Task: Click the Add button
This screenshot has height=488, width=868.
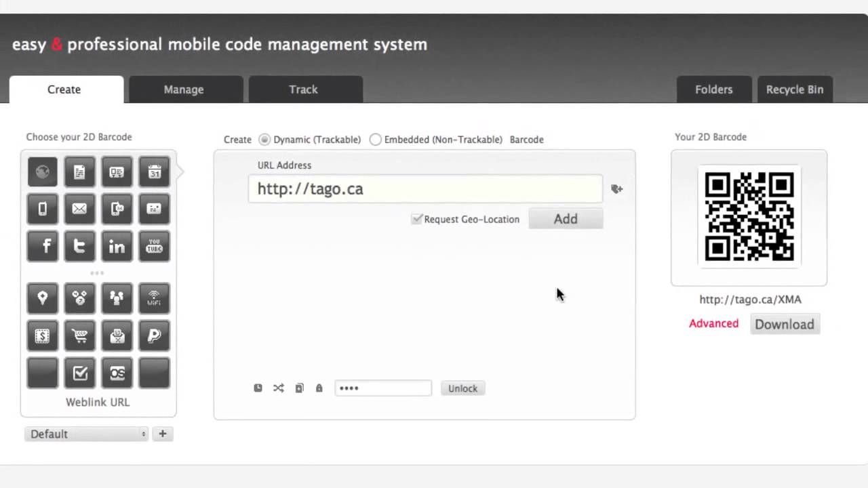Action: (566, 219)
